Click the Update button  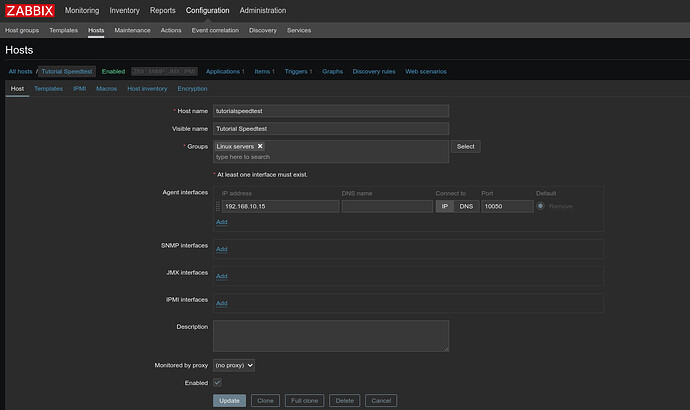point(229,401)
